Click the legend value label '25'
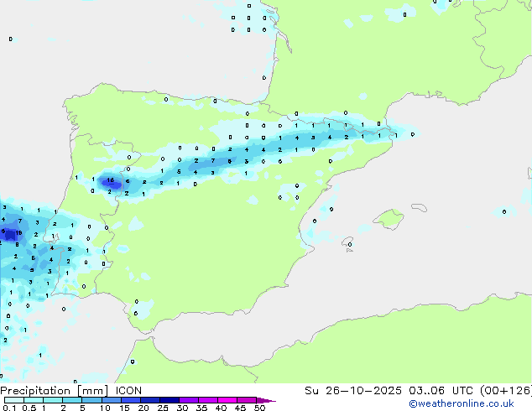The width and height of the screenshot is (532, 411). [x=163, y=408]
